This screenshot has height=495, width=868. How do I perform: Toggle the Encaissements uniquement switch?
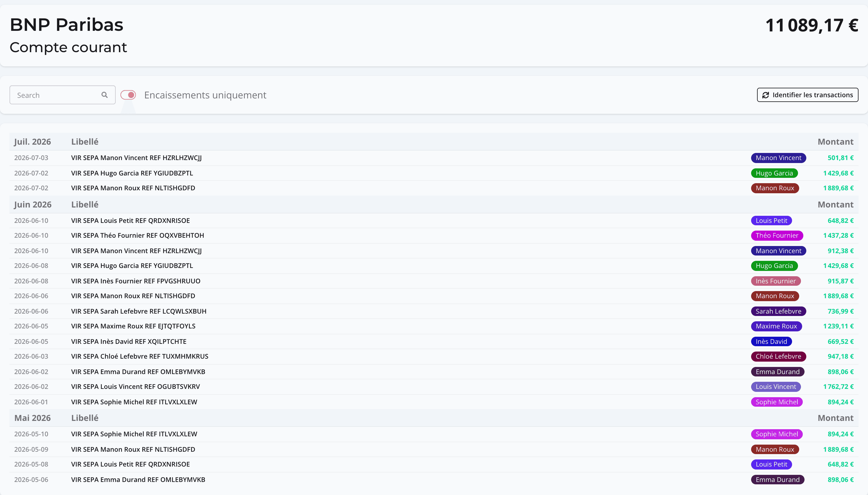coord(128,95)
